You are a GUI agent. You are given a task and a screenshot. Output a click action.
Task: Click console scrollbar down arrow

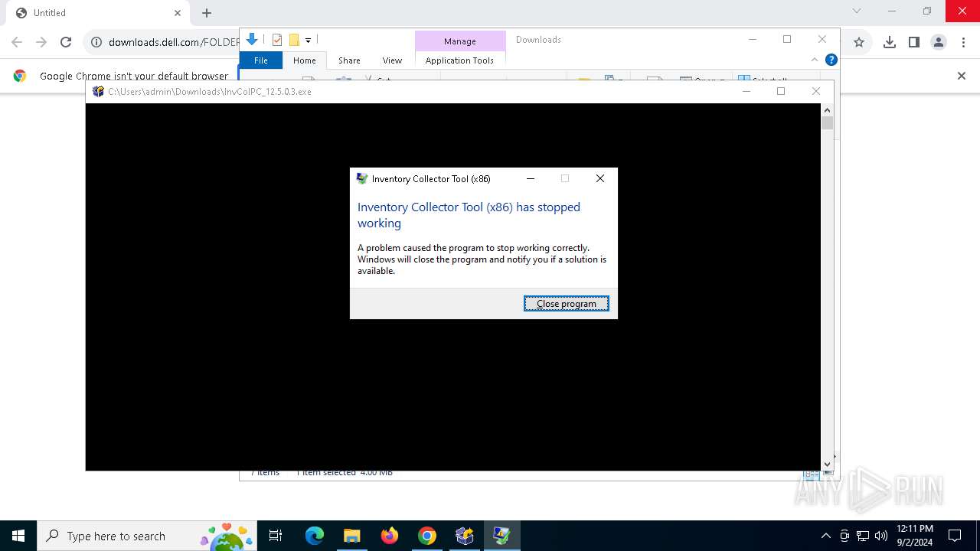(x=827, y=464)
